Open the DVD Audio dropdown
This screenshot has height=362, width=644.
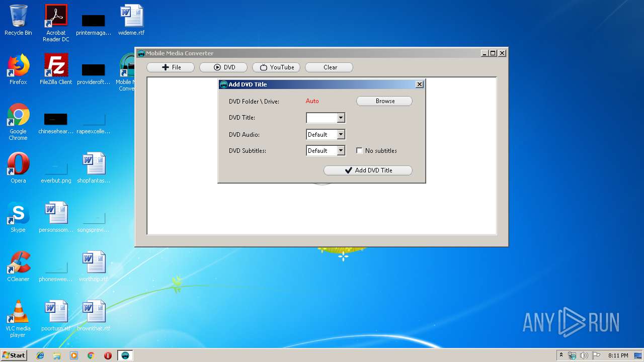pos(341,135)
